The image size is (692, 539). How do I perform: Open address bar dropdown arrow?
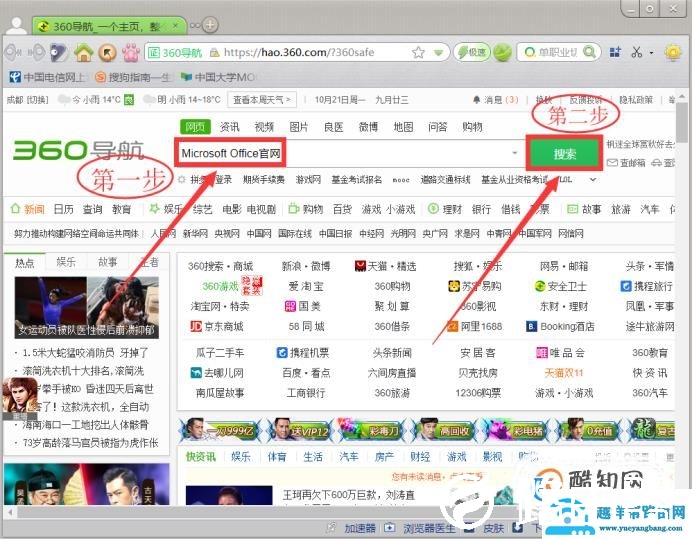click(438, 53)
